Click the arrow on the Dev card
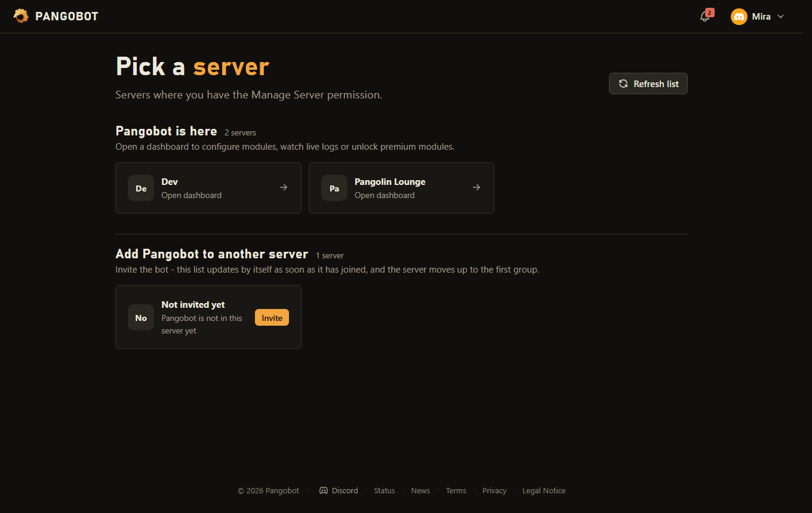The image size is (812, 513). [284, 187]
